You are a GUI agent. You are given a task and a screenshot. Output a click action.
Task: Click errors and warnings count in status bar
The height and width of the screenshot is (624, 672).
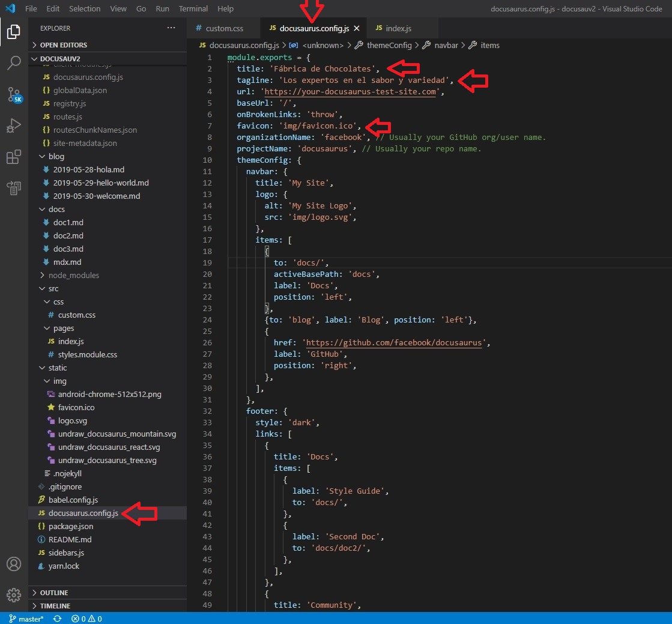point(86,619)
